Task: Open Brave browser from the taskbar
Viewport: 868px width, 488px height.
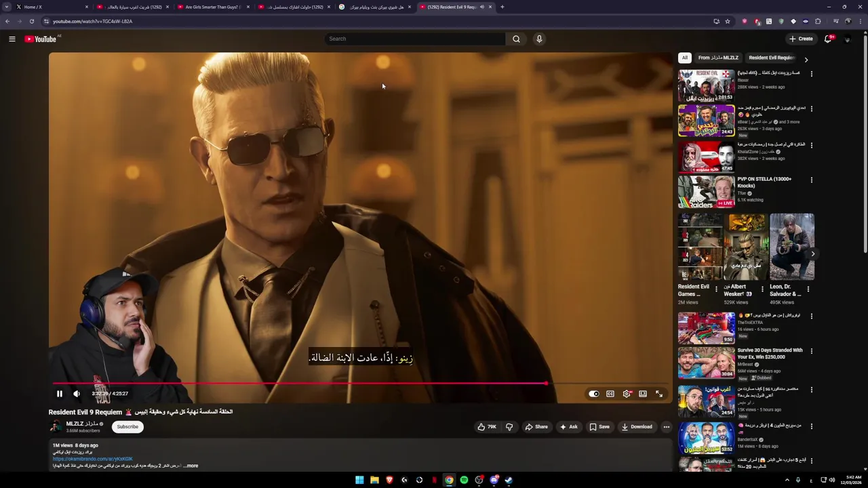Action: [x=389, y=480]
